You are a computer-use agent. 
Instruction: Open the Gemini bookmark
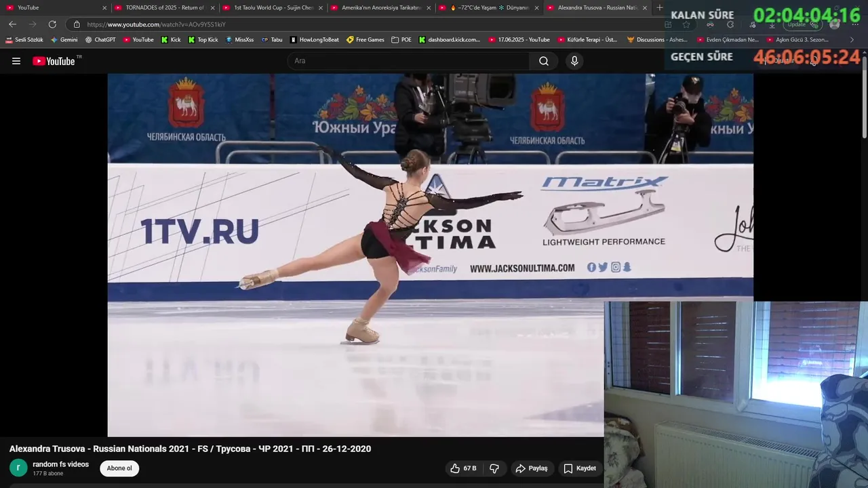click(x=64, y=39)
